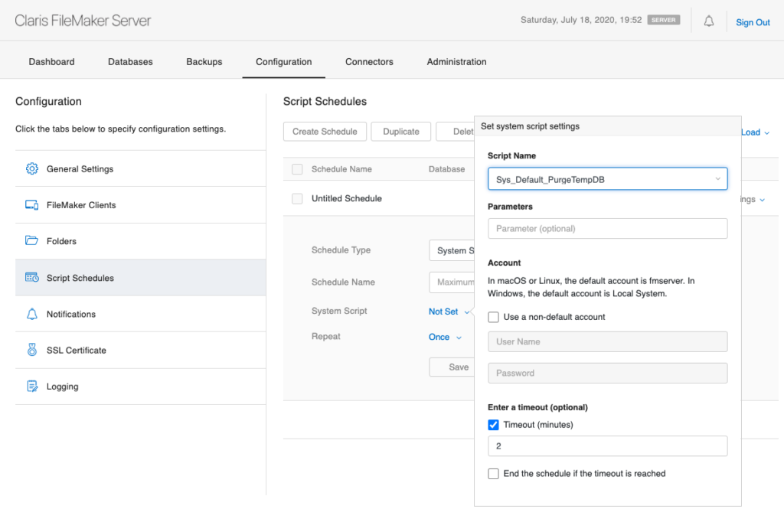Screen dimensions: 784x532
Task: Switch to the Administration tab
Action: [x=456, y=61]
